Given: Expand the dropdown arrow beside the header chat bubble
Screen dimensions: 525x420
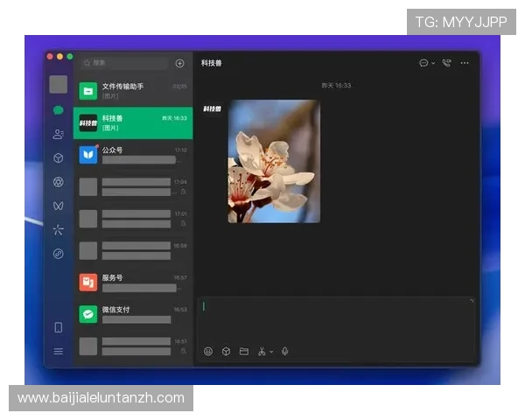Looking at the screenshot, I should [433, 63].
